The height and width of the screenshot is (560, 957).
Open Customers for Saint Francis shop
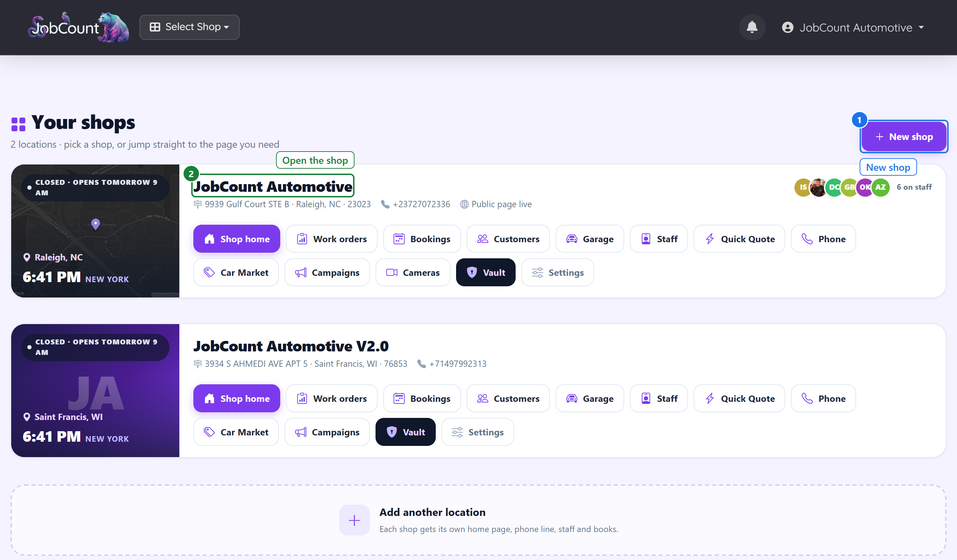click(508, 398)
